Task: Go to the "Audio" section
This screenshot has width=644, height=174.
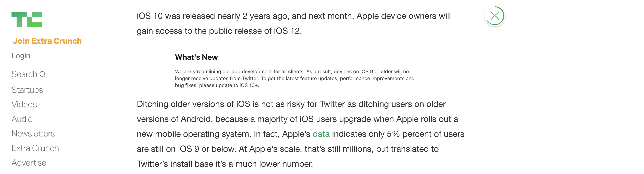Action: click(22, 119)
